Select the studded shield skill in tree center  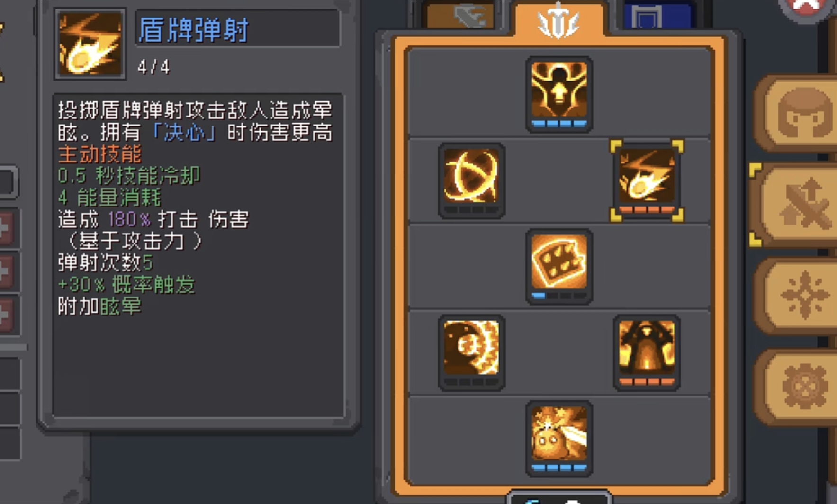559,266
